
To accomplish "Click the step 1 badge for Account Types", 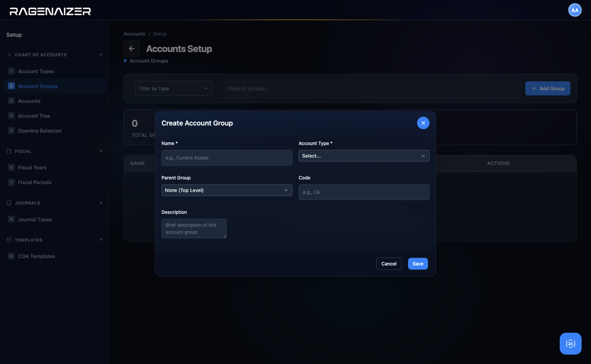I will 11,71.
